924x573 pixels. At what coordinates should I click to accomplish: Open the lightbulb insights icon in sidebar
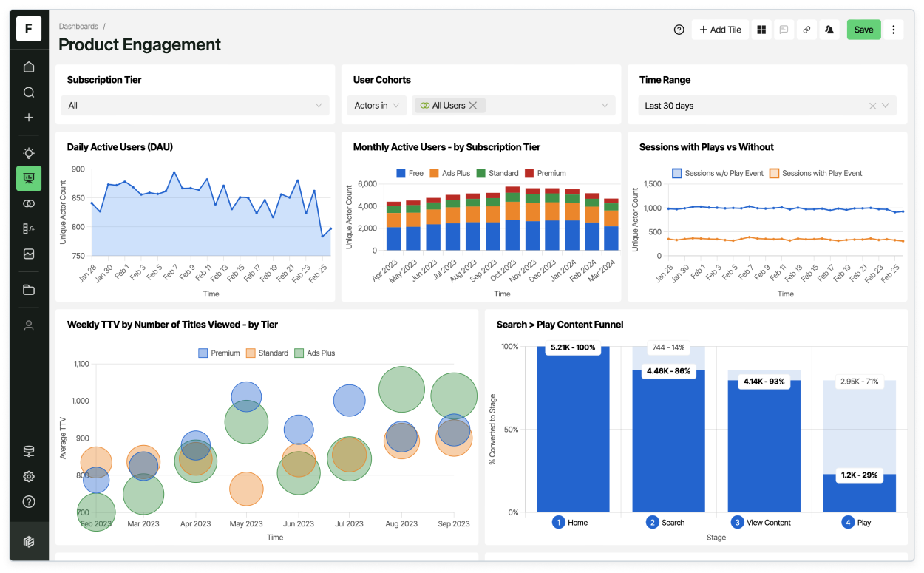coord(29,153)
